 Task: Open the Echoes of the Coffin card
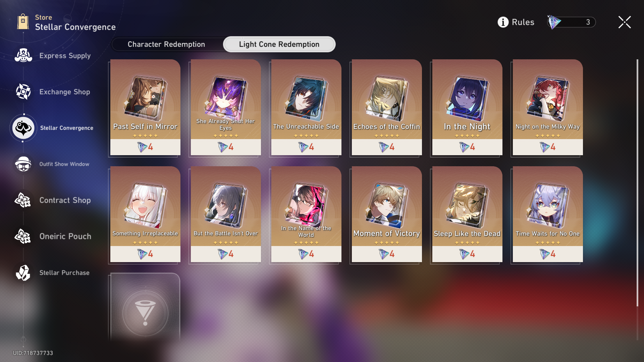pyautogui.click(x=387, y=107)
